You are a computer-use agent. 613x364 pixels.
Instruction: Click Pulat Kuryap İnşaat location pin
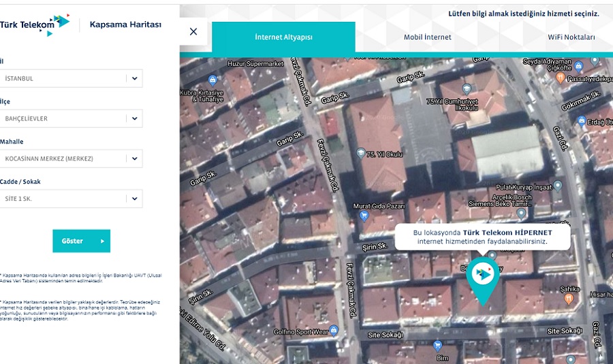pos(558,185)
